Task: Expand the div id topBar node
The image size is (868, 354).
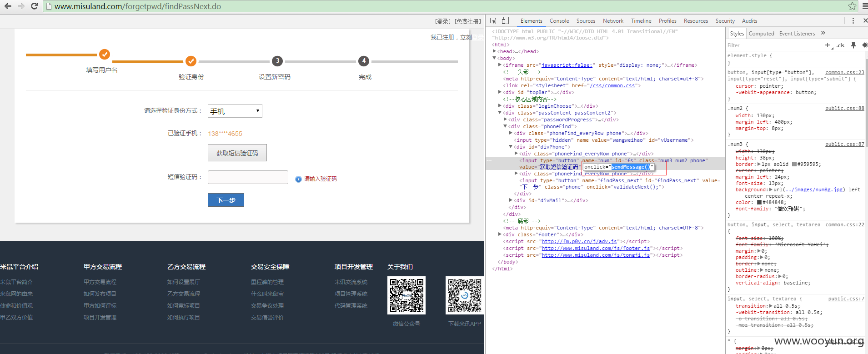Action: pyautogui.click(x=500, y=92)
